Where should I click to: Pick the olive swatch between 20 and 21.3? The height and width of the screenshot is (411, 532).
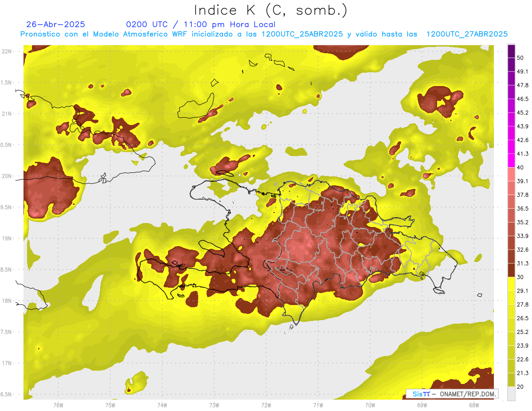511,380
